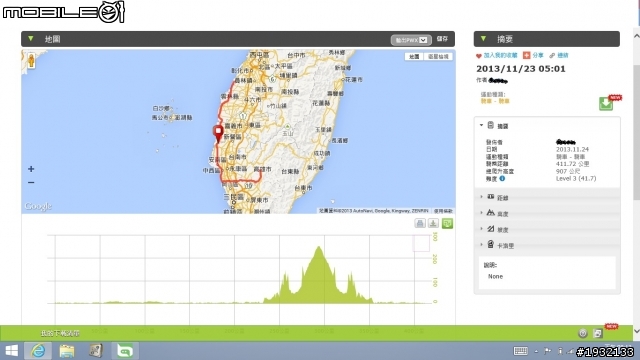The image size is (640, 360).
Task: Zoom in the map with plus button
Action: coord(31,169)
